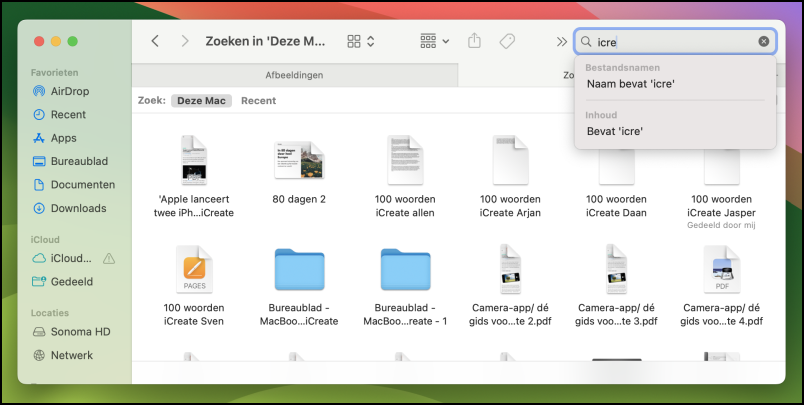Click the magnifying glass search icon
This screenshot has width=804, height=405.
(x=586, y=42)
